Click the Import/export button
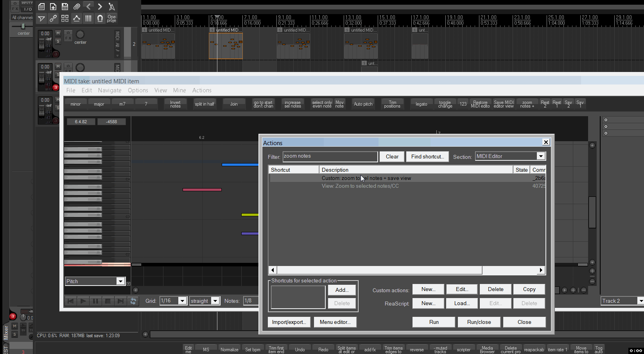Viewport: 644px width, 354px height. click(x=289, y=322)
